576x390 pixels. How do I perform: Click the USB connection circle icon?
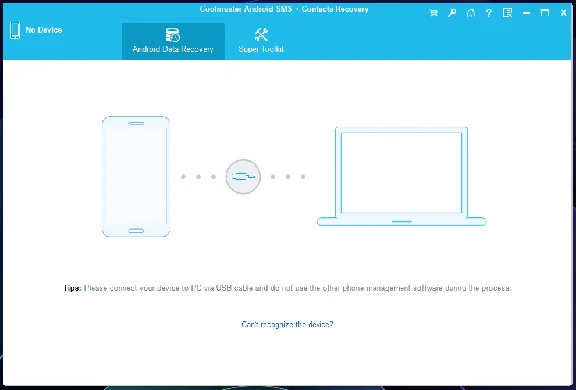tap(243, 177)
